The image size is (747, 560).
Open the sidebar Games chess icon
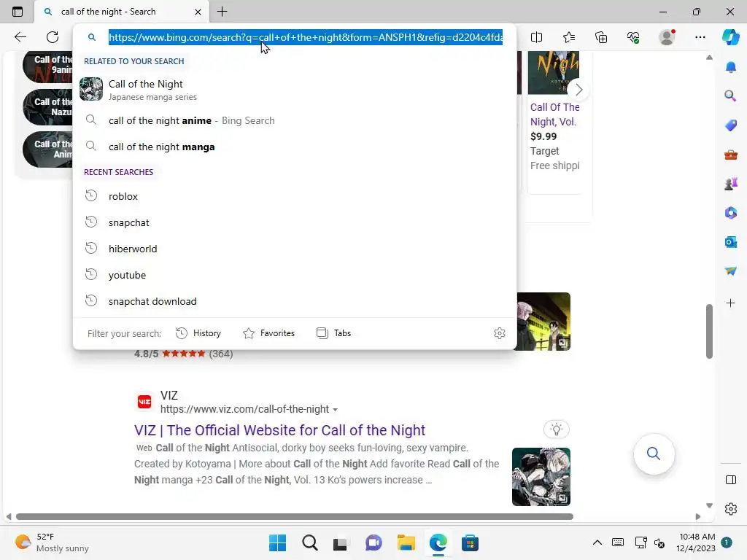(x=731, y=183)
